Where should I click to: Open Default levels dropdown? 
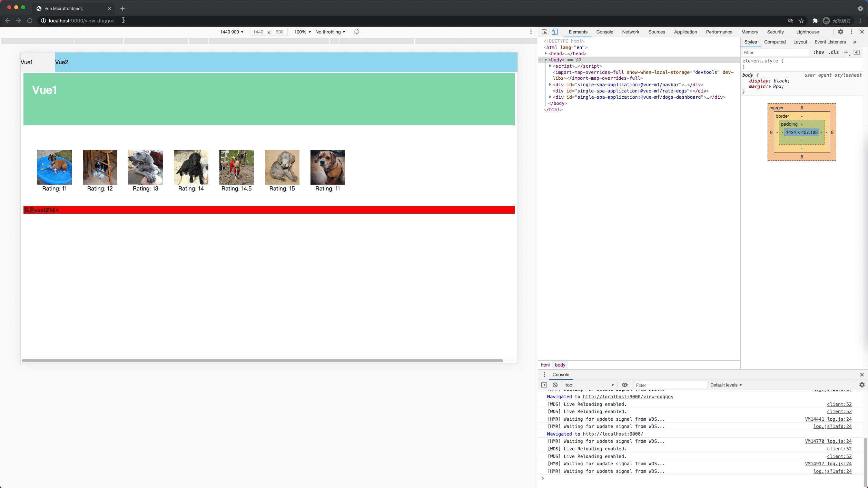726,385
